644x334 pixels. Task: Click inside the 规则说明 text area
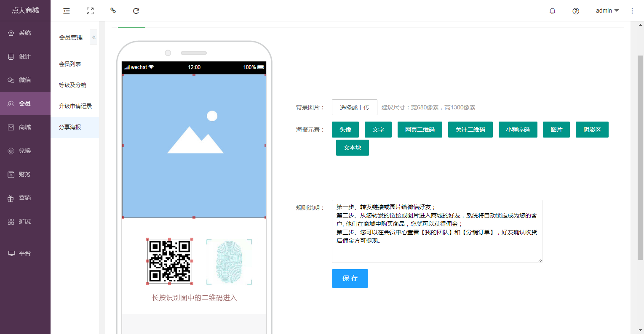(437, 231)
